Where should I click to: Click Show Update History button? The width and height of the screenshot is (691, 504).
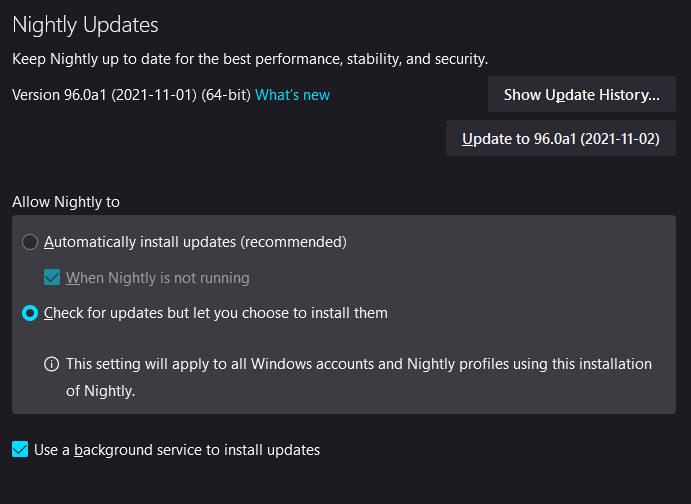tap(581, 95)
